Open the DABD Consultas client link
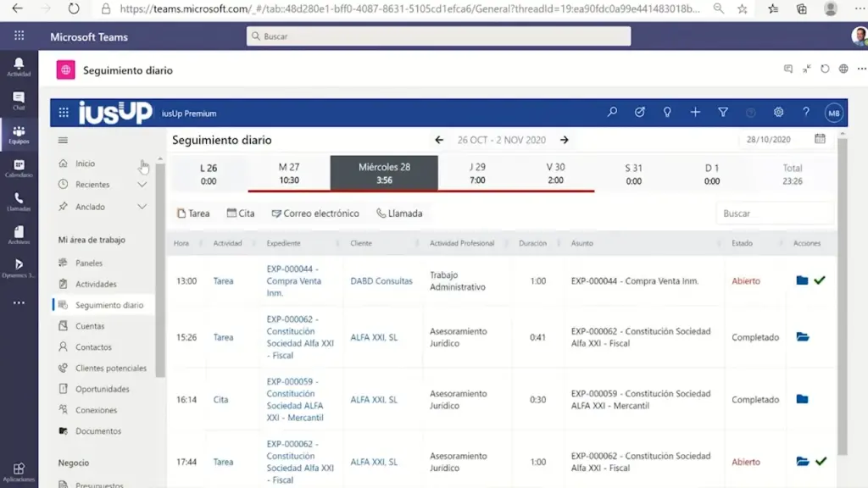868x488 pixels. 381,281
